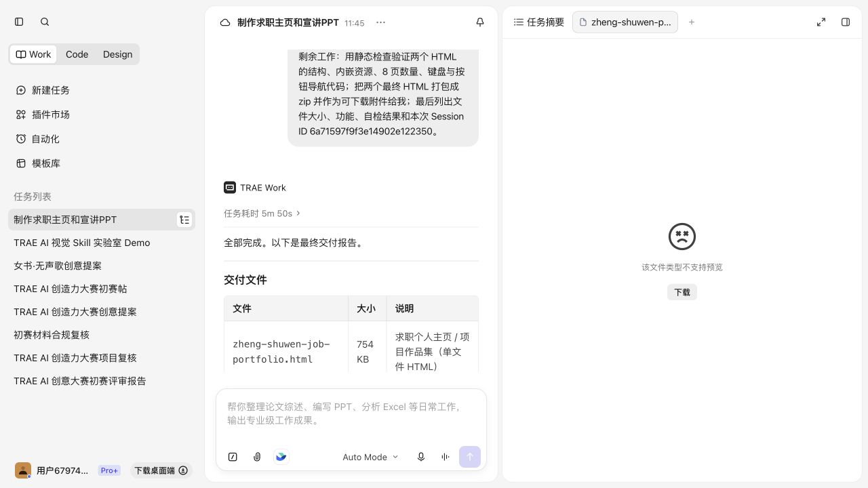Click the notification bell icon
Viewport: 868px width, 488px height.
(x=480, y=22)
